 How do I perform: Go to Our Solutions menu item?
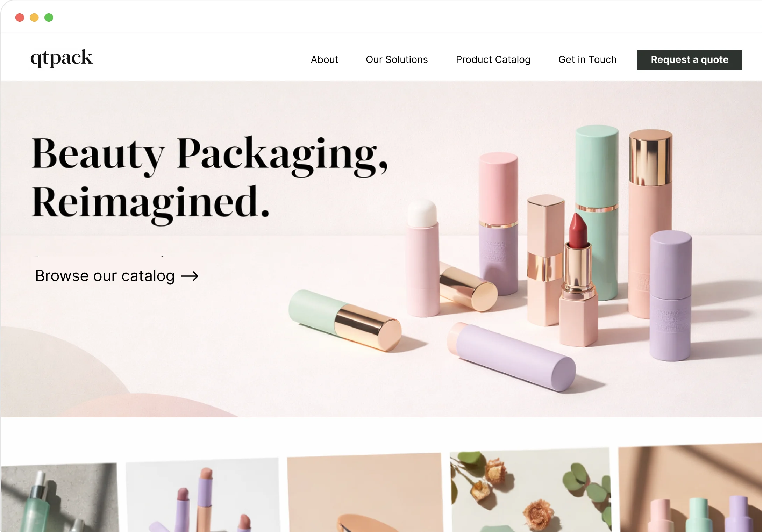coord(397,60)
